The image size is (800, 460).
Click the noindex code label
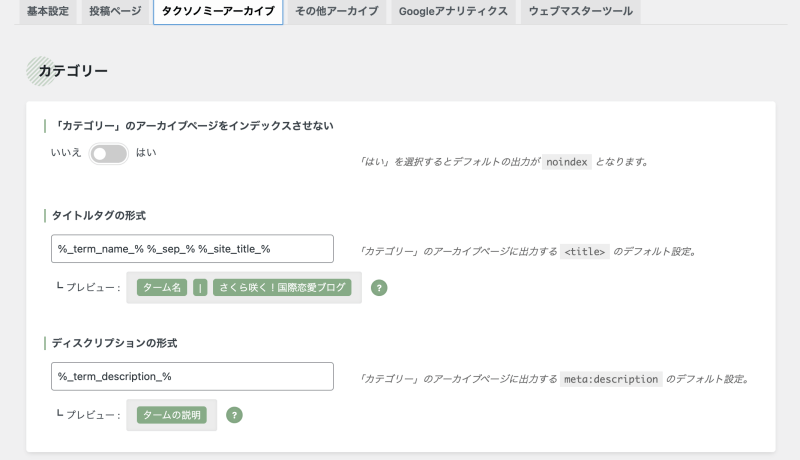[x=567, y=162]
